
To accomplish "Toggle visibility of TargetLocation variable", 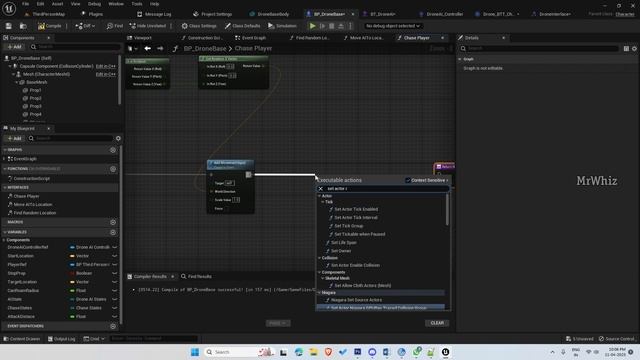I will (115, 282).
